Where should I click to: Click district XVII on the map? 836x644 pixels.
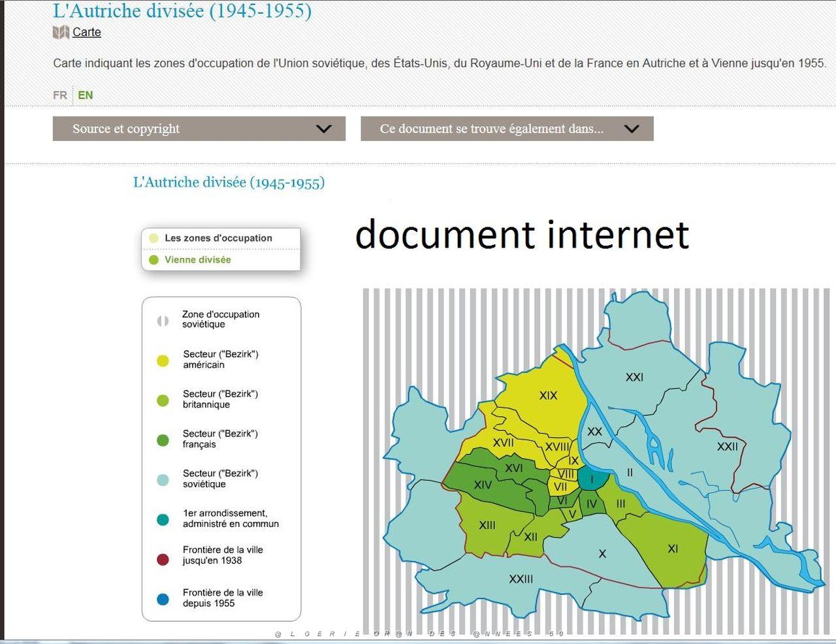[503, 442]
